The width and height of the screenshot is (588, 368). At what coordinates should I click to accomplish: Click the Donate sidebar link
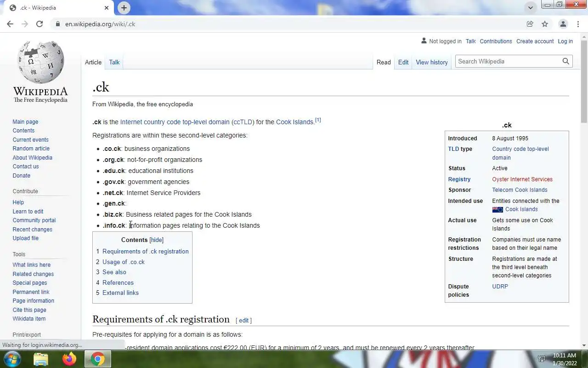pyautogui.click(x=21, y=175)
